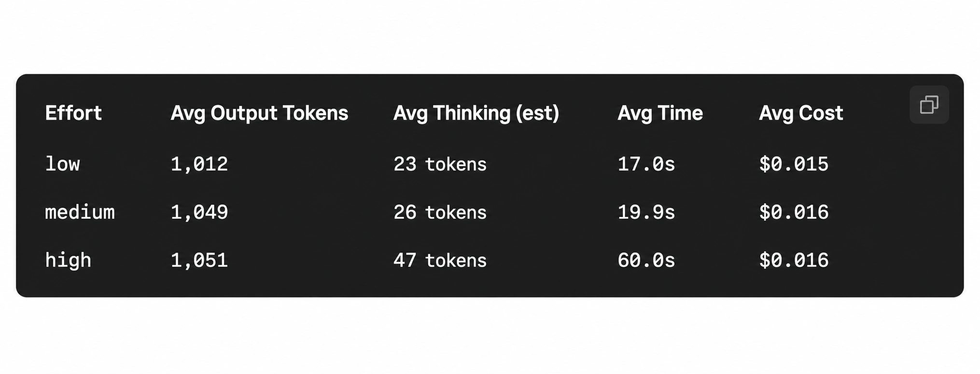
Task: Click the $0.016 cost in high row
Action: pos(794,261)
